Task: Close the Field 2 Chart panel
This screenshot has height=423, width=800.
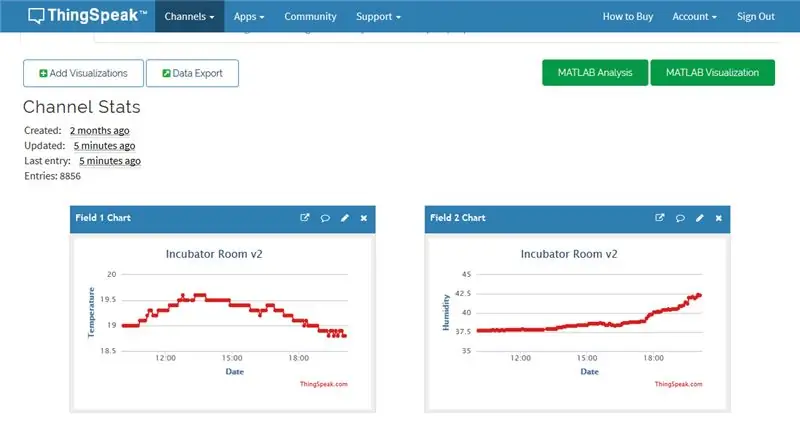Action: click(x=718, y=218)
